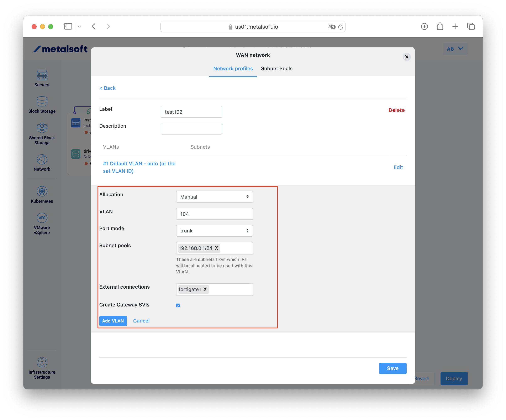Click the Save button

(392, 368)
